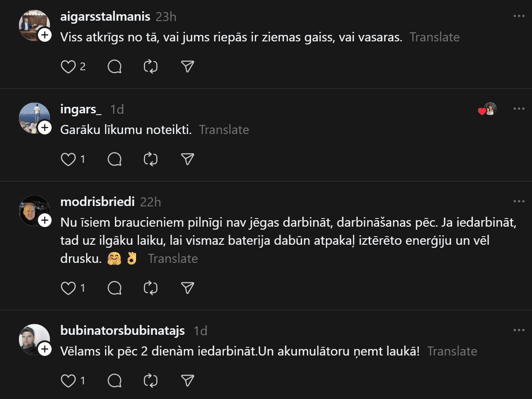
Task: Repost the ingars_ comment
Action: click(x=151, y=159)
